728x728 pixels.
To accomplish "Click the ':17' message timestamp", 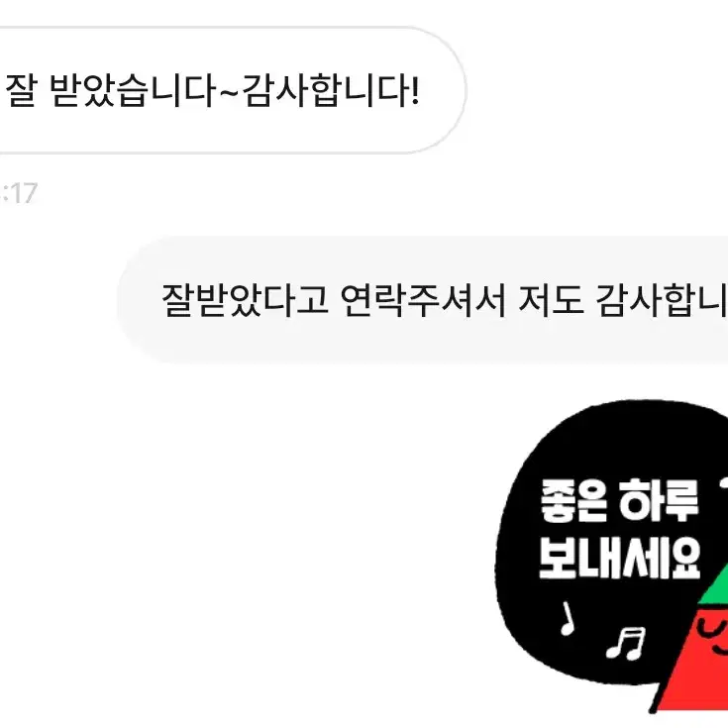I will [19, 193].
